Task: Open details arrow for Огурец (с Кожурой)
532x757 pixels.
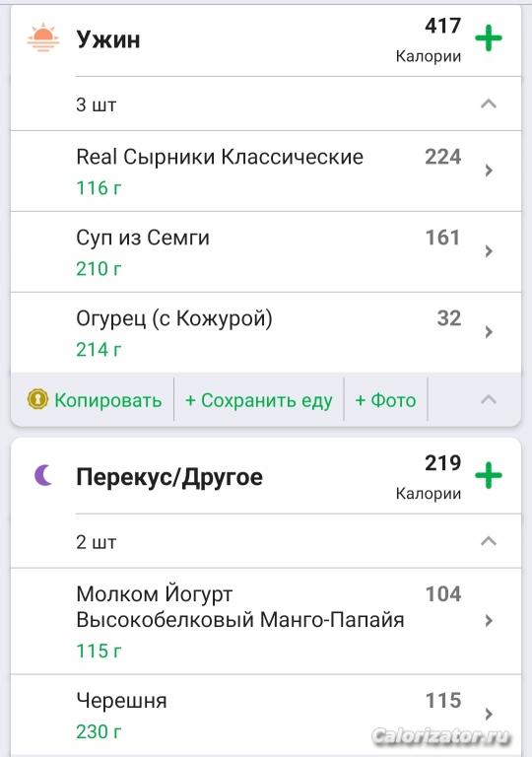Action: point(489,331)
